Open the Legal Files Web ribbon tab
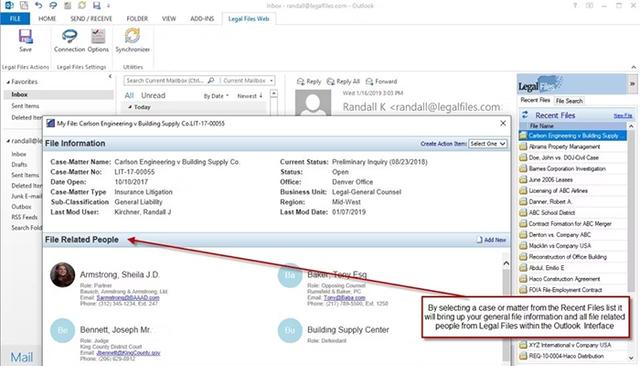Viewport: 640px width, 366px height. (249, 19)
